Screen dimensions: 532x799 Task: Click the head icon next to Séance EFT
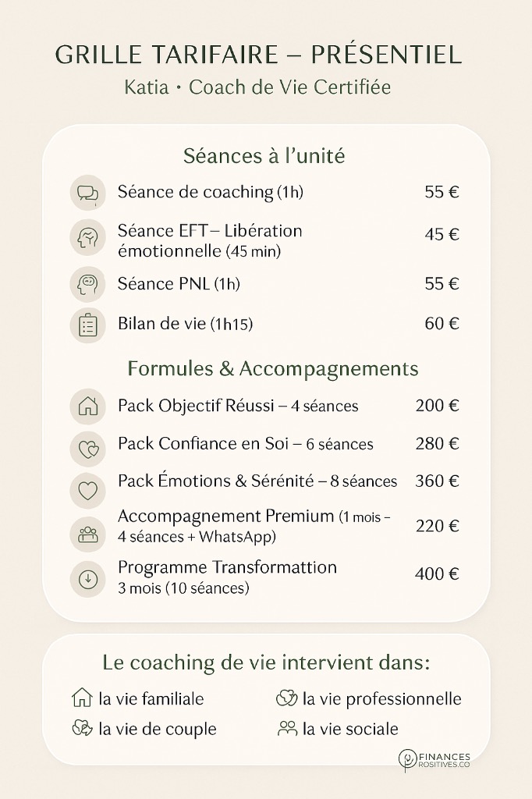87,239
